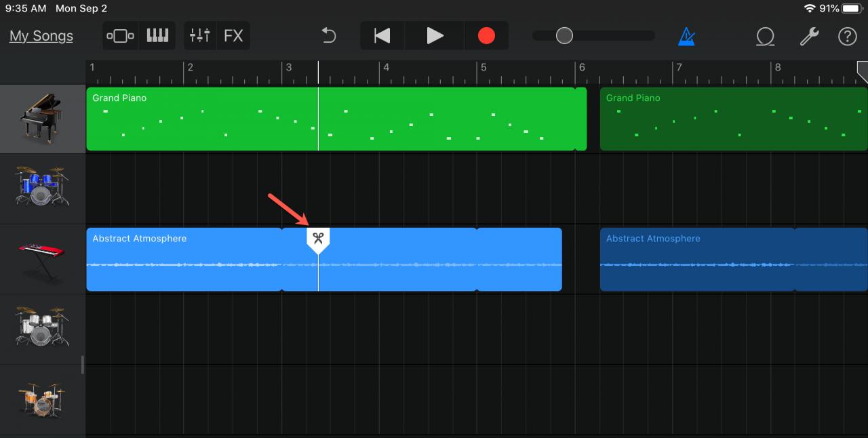Select the Grand Piano track header
868x438 pixels.
coord(43,119)
